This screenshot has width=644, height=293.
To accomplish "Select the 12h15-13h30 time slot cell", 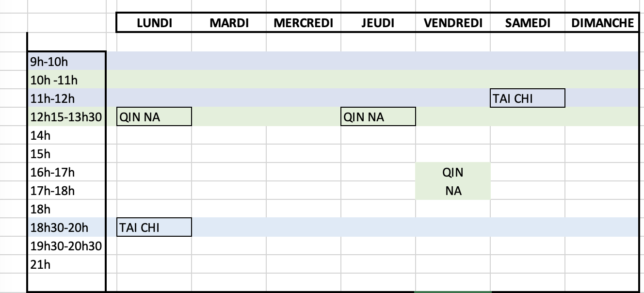I will click(67, 116).
